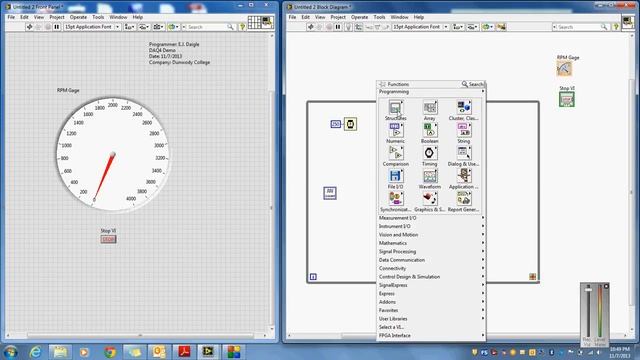Open the File I/O palette
Image resolution: width=640 pixels, height=360 pixels.
(395, 176)
